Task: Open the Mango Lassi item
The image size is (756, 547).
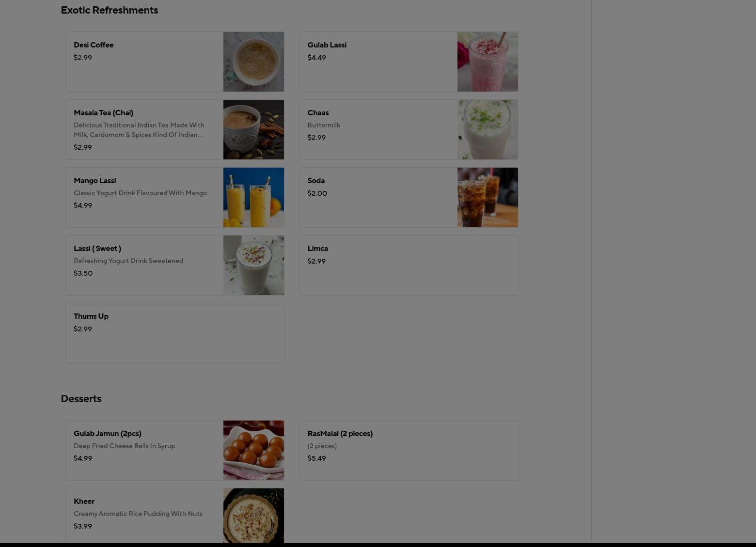Action: coord(175,197)
